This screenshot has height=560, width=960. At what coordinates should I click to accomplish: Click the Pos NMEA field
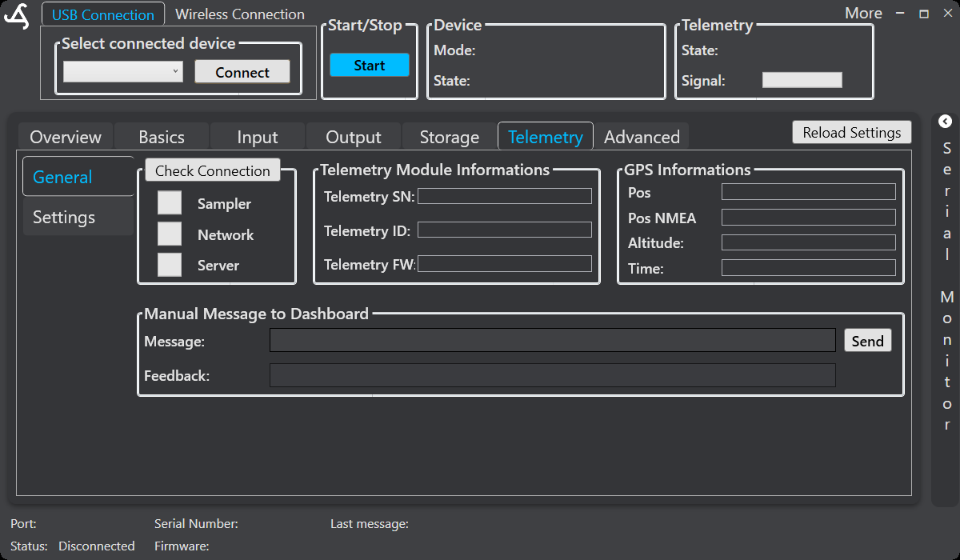pyautogui.click(x=809, y=217)
